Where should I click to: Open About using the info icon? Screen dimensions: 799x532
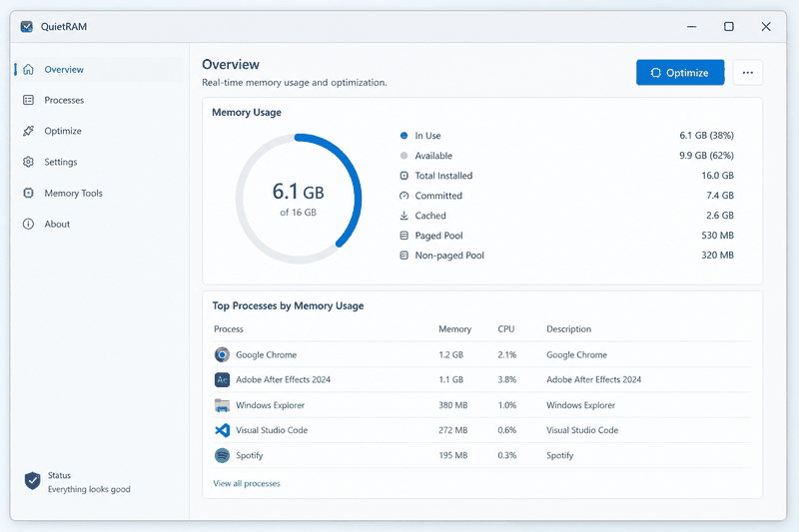coord(29,224)
